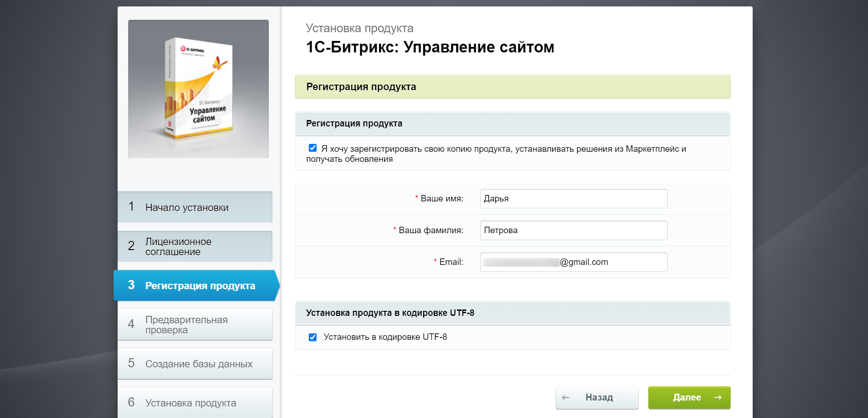Select step 5 'Создание базы данных'
Image resolution: width=868 pixels, height=418 pixels.
pos(195,364)
